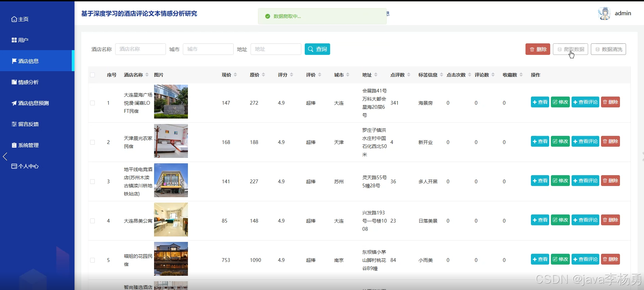Click 删除 for 地平线电竞酒店 row
644x290 pixels.
pyautogui.click(x=610, y=181)
